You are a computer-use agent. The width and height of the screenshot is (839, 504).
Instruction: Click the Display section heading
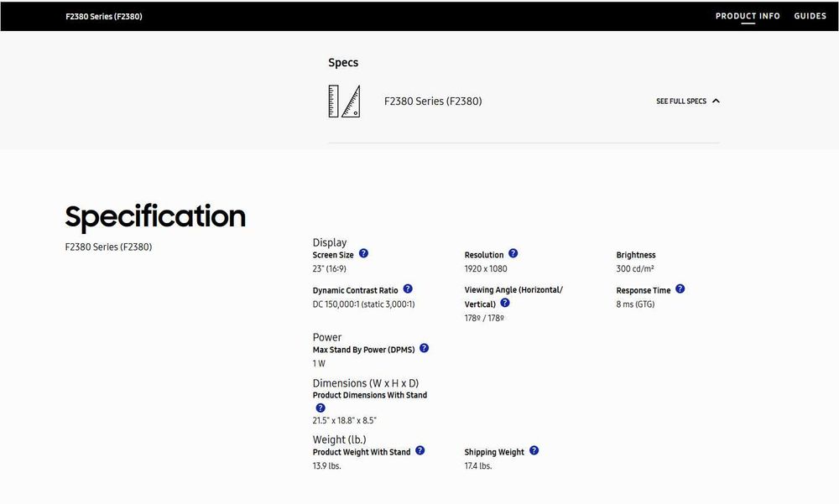pos(330,242)
